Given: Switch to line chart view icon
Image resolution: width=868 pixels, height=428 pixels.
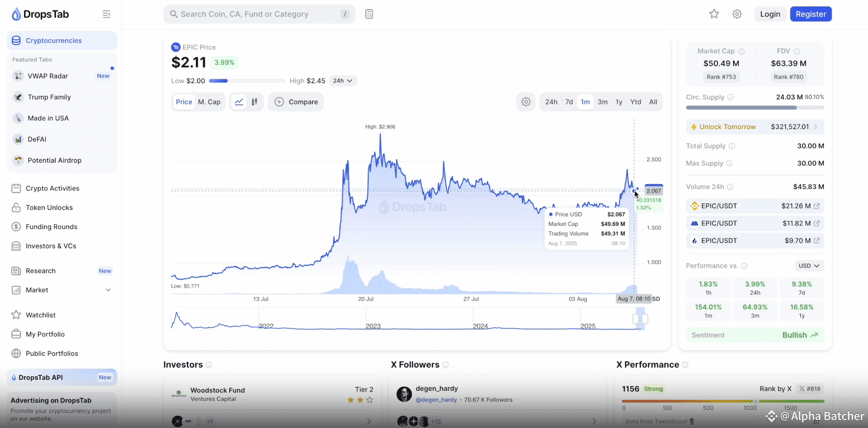Looking at the screenshot, I should [x=239, y=102].
